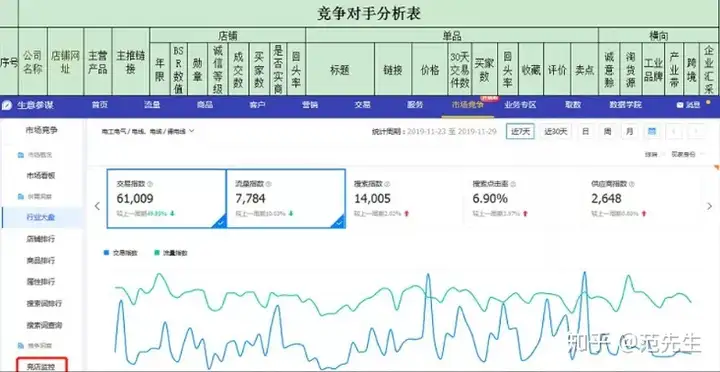Select the 日 granularity button

pos(585,132)
